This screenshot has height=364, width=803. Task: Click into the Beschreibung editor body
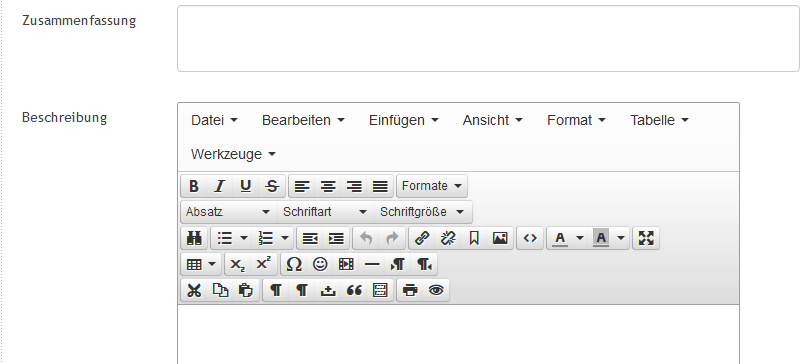point(458,334)
